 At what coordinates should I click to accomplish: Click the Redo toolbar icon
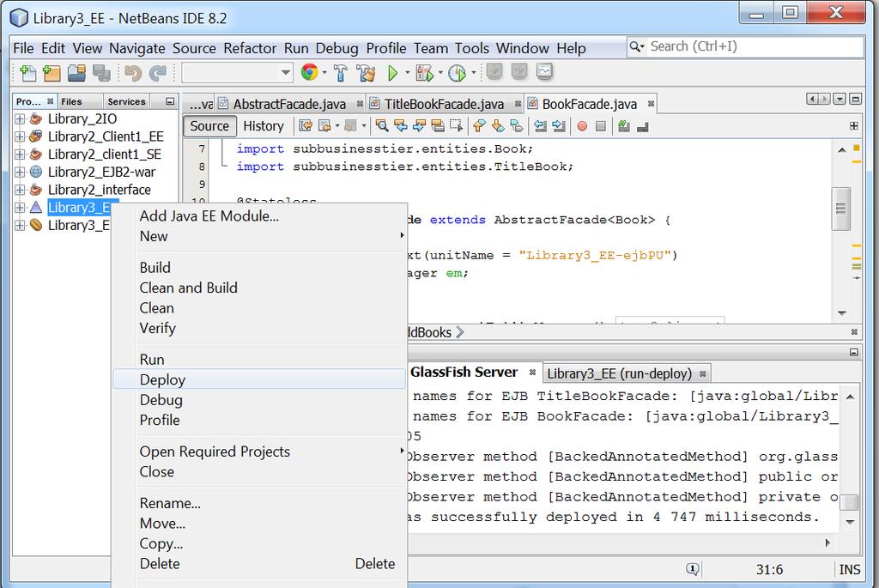(x=158, y=73)
